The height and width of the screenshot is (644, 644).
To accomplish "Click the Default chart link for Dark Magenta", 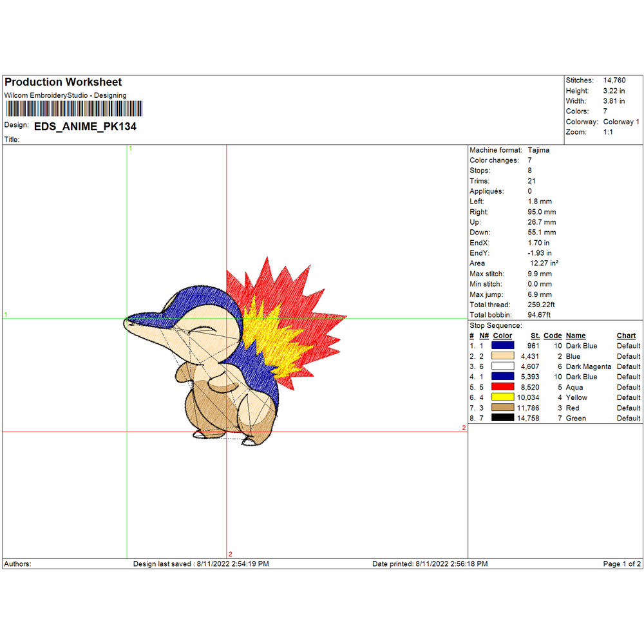I will click(x=627, y=366).
